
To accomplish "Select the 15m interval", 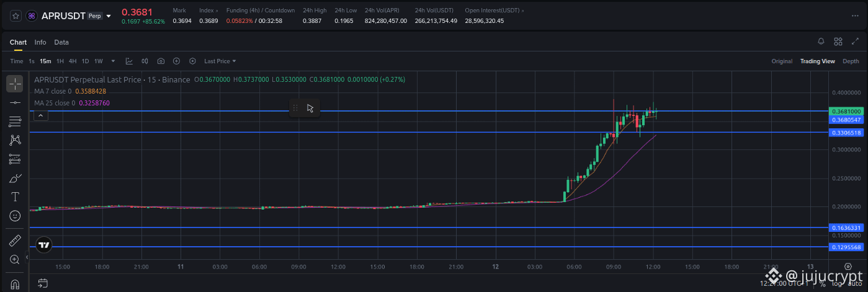I will click(45, 61).
